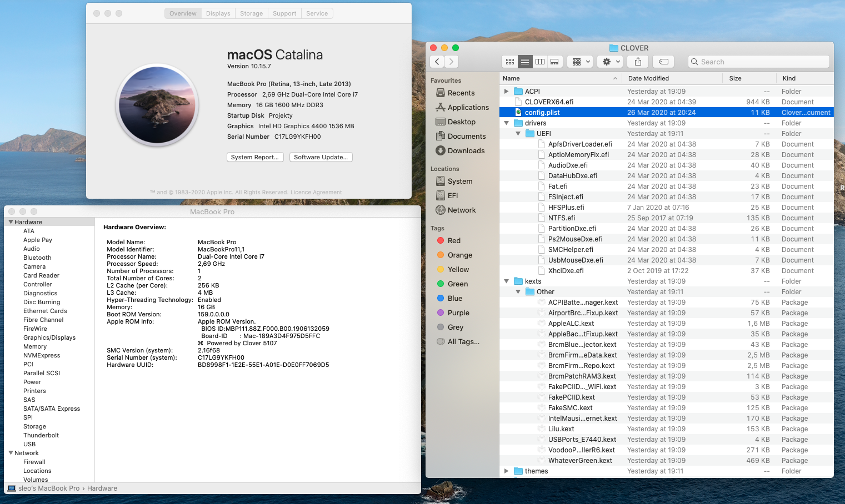This screenshot has width=845, height=504.
Task: Select Graphics/Displays in System Report
Action: click(x=49, y=337)
